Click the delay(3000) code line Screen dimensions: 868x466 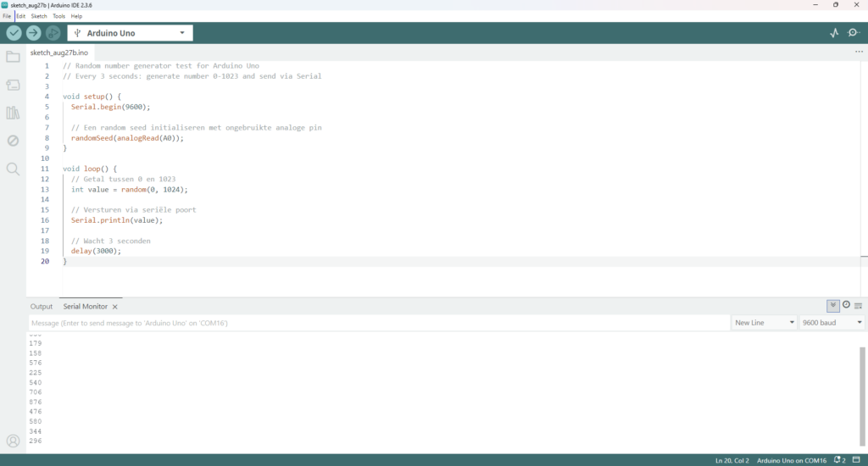[96, 251]
